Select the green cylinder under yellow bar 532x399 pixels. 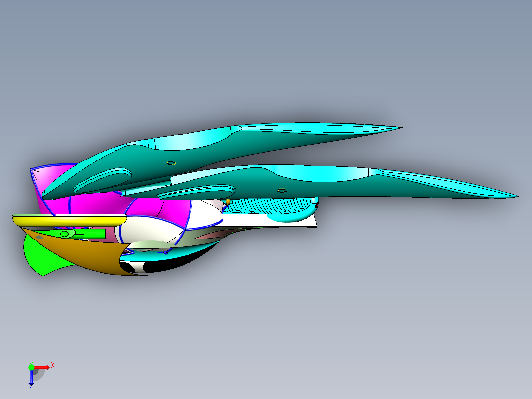94,233
